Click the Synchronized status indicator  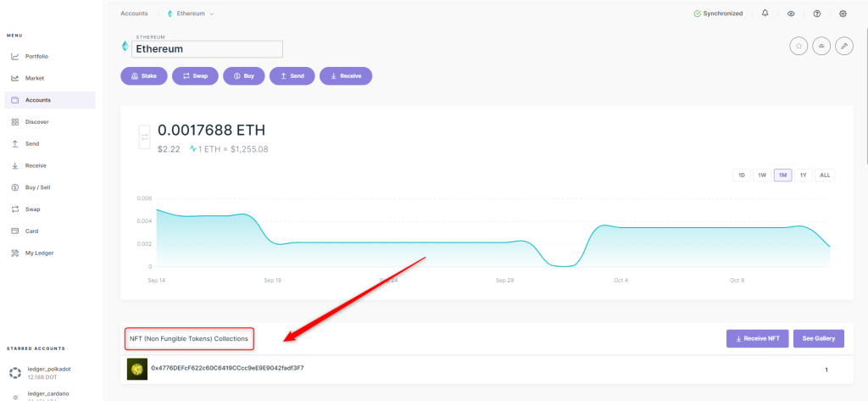[718, 14]
